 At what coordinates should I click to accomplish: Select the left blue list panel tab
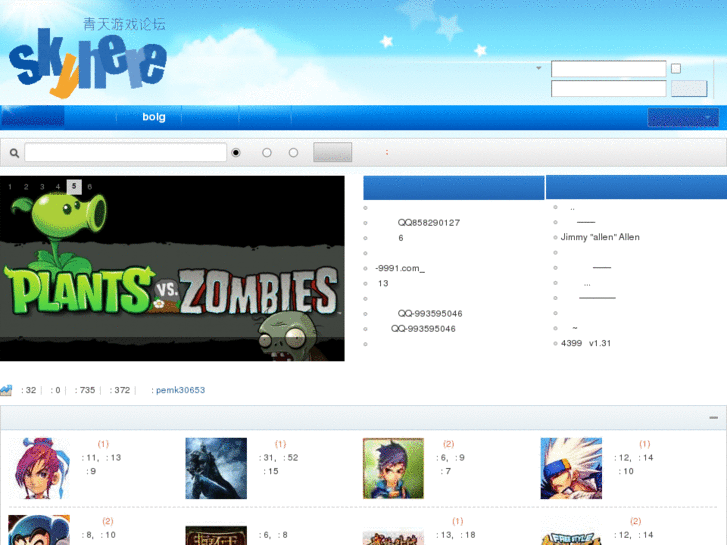(453, 187)
